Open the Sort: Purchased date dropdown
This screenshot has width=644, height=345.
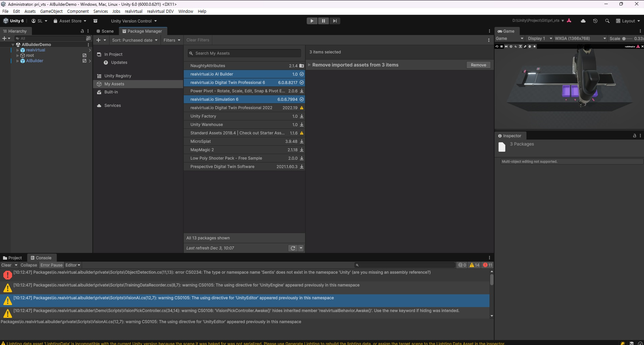[x=135, y=40]
